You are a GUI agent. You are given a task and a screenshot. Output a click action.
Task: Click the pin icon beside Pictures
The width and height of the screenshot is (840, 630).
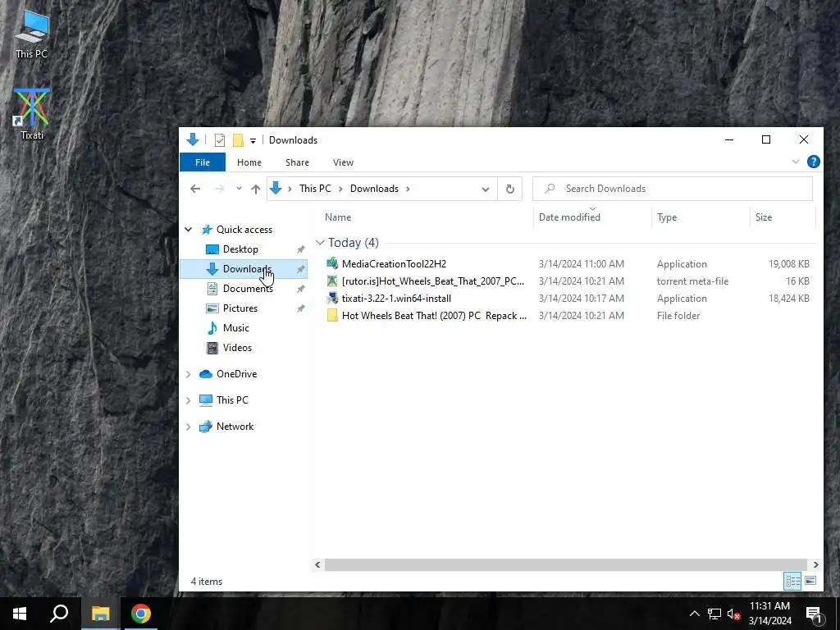tap(300, 308)
